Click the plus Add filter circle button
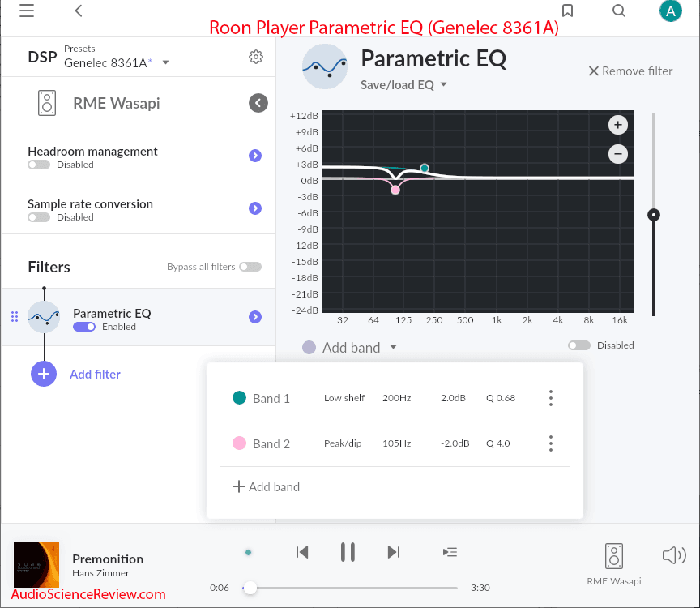 [x=44, y=374]
